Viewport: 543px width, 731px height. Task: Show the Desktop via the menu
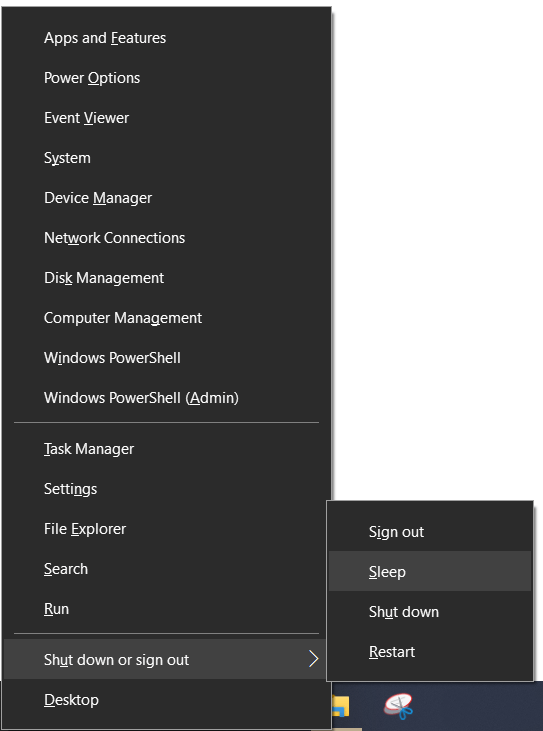click(166, 700)
